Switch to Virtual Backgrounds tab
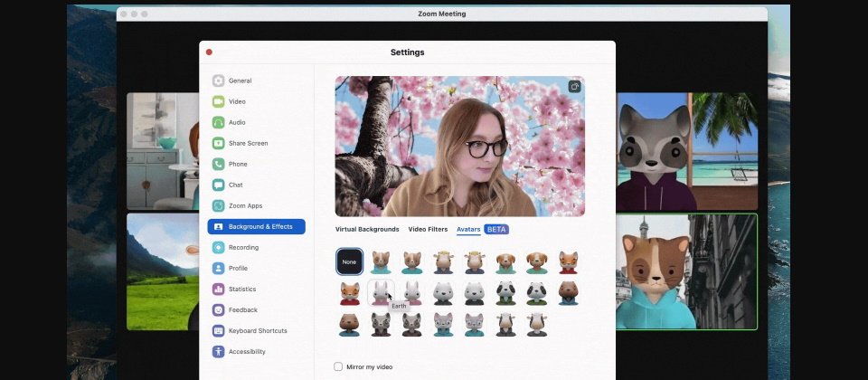 (x=367, y=229)
